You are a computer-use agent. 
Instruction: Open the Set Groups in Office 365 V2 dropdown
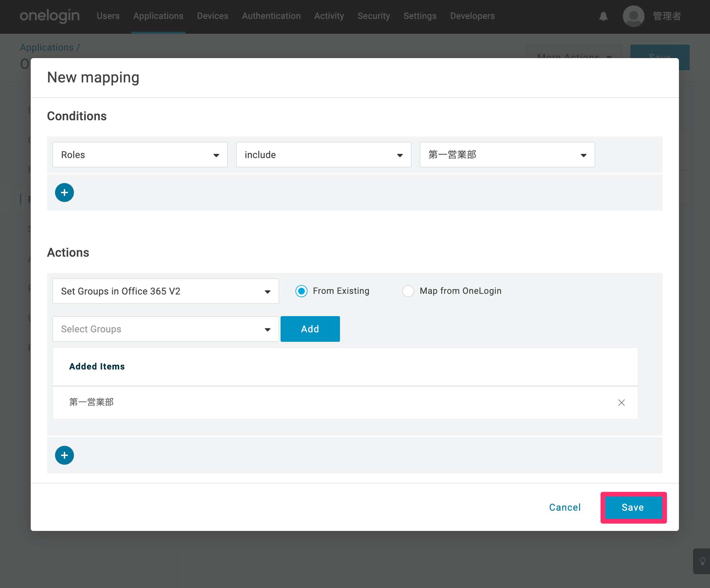pos(166,291)
